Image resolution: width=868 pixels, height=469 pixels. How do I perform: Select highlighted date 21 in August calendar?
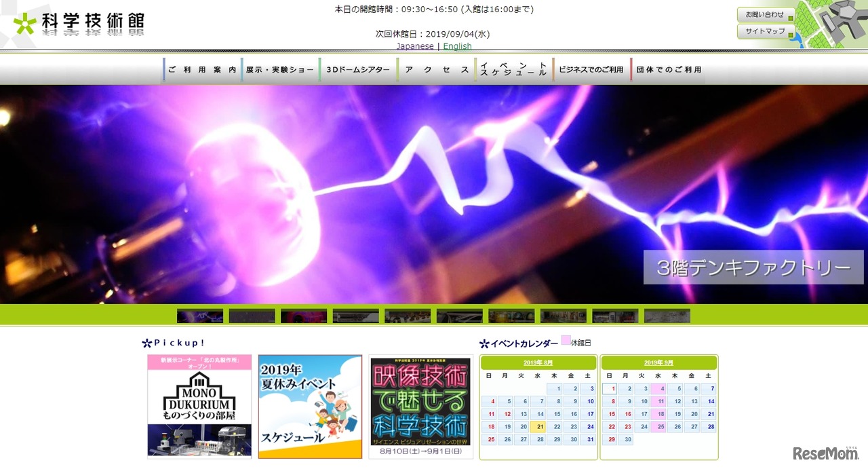pos(538,427)
